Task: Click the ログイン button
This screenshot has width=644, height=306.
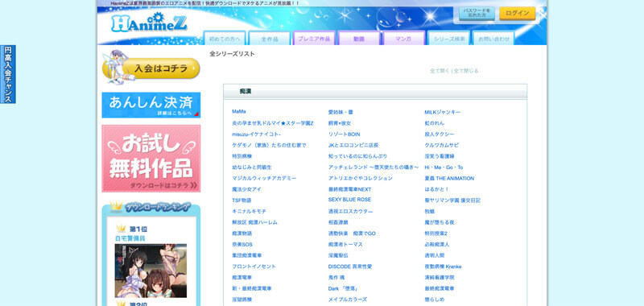Action: tap(518, 13)
